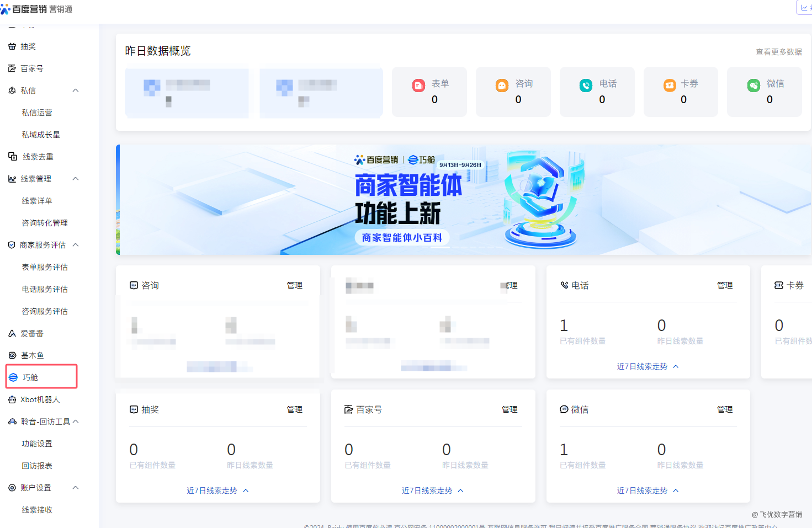The width and height of the screenshot is (812, 528).
Task: Click 管理 in the 咨询 card
Action: 295,285
